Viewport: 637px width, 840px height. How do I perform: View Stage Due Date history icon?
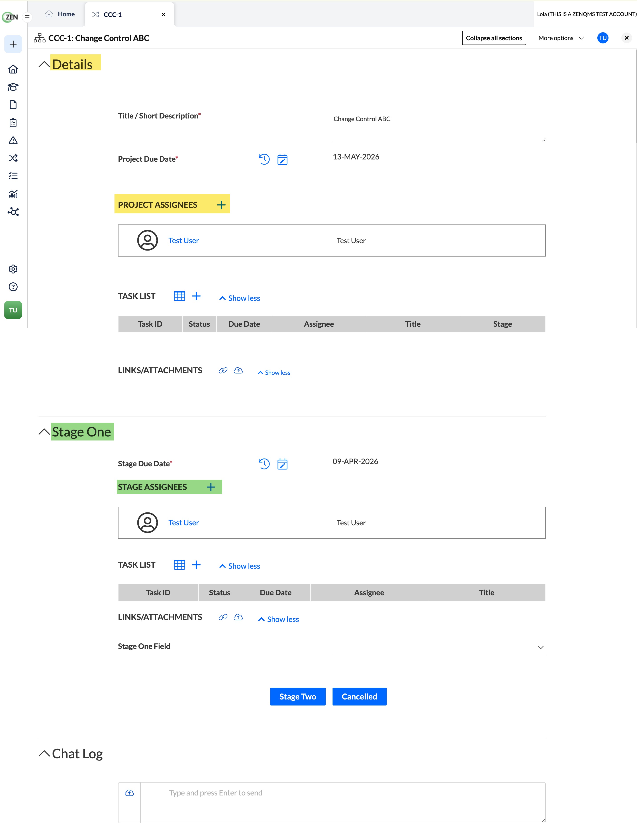(264, 464)
